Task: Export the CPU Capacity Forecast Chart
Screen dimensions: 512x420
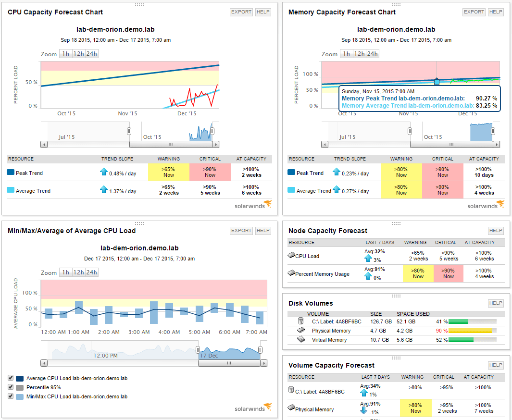Action: coord(241,12)
